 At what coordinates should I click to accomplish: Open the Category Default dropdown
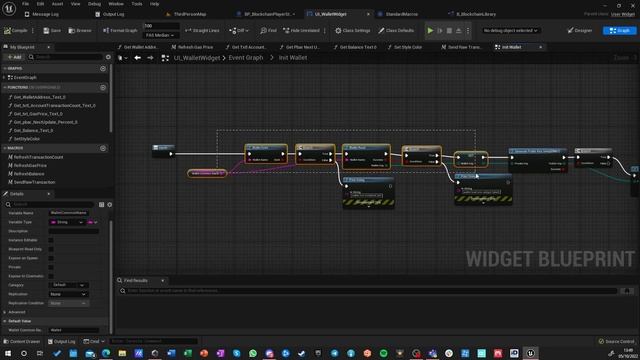click(x=68, y=285)
